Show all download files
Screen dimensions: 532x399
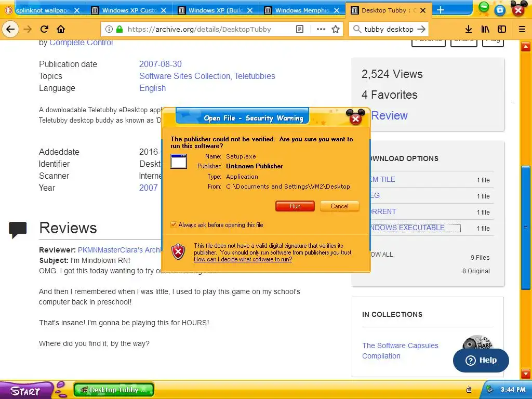(x=382, y=255)
